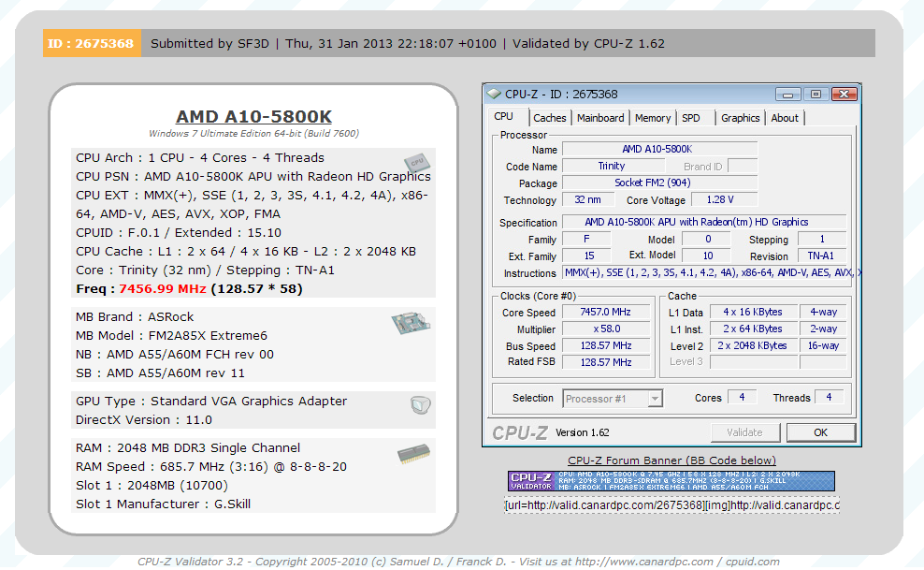Open the Memory tab
Viewport: 924px width, 570px height.
(x=653, y=118)
